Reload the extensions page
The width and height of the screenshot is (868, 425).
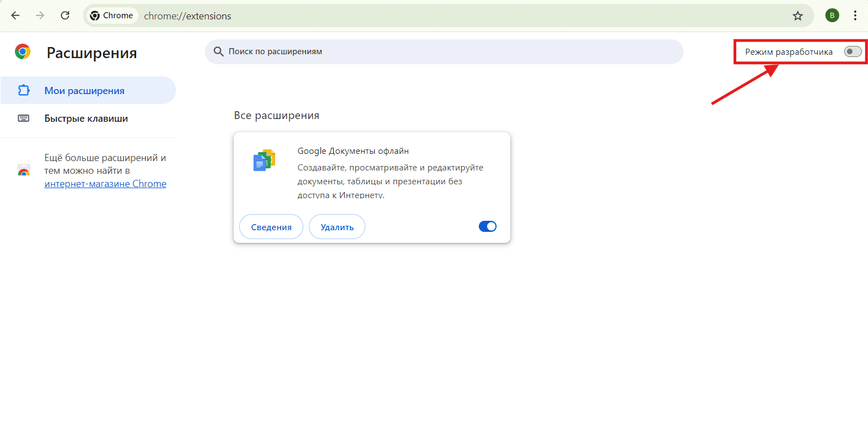pos(65,15)
